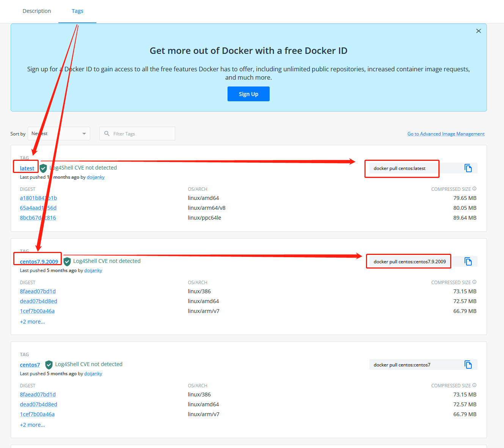Open Go to Advanced Image Management link
The width and height of the screenshot is (504, 448).
tap(446, 134)
